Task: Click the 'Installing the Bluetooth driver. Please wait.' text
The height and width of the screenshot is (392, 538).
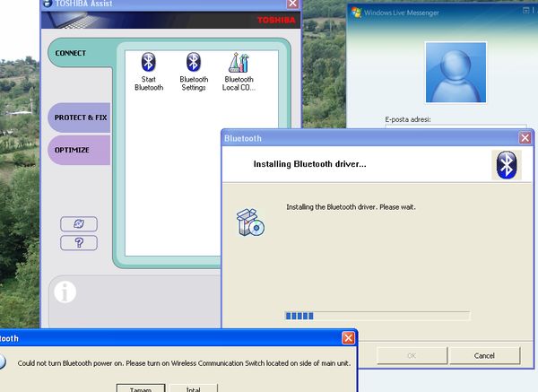Action: 351,207
